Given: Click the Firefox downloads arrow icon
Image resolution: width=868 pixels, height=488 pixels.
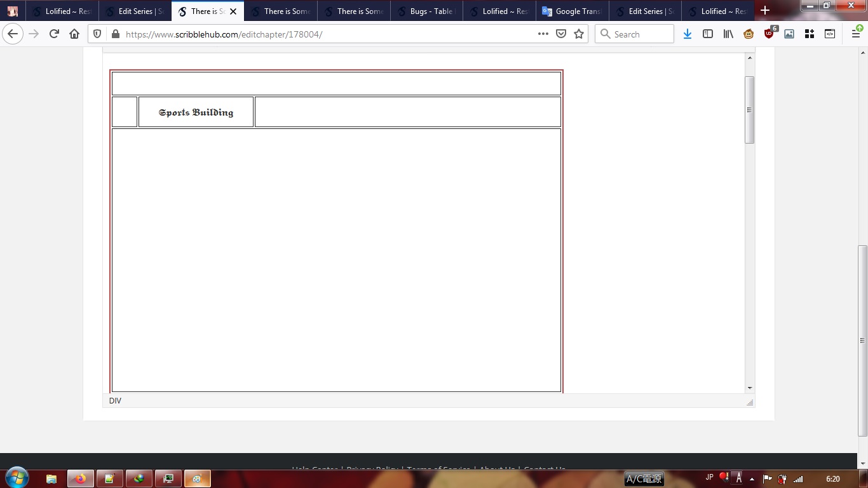Looking at the screenshot, I should click(687, 34).
